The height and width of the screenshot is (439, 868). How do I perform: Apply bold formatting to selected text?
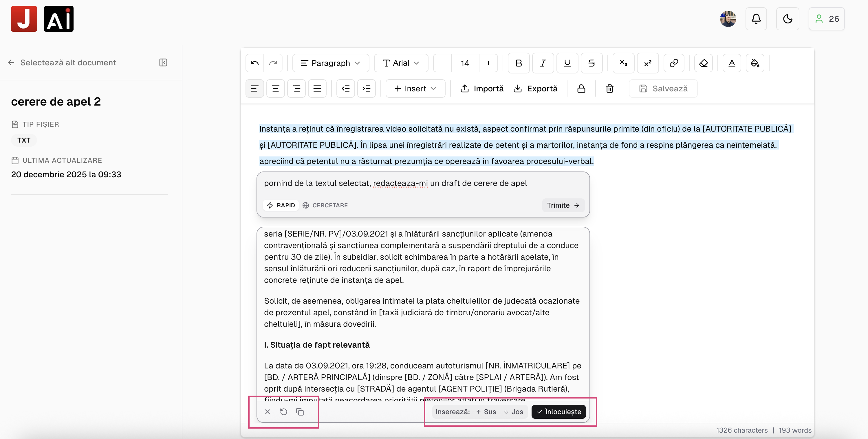518,63
